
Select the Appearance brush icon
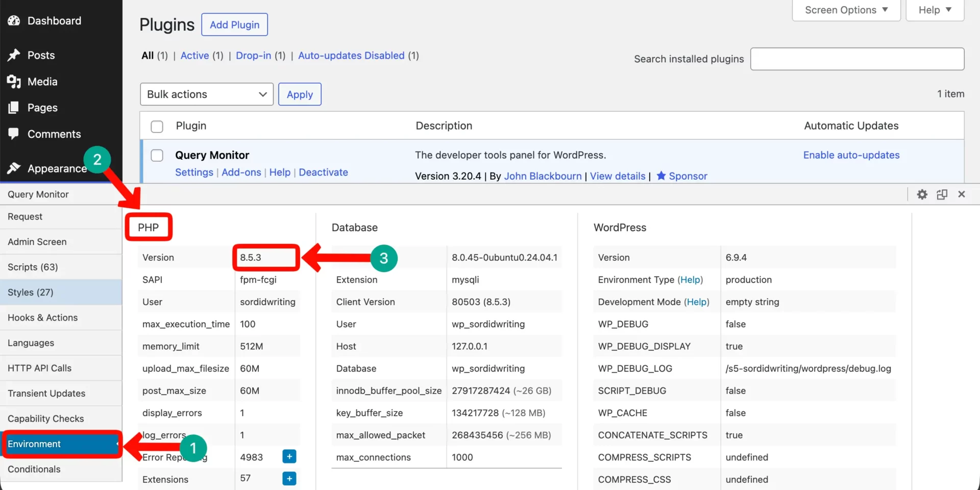[14, 168]
